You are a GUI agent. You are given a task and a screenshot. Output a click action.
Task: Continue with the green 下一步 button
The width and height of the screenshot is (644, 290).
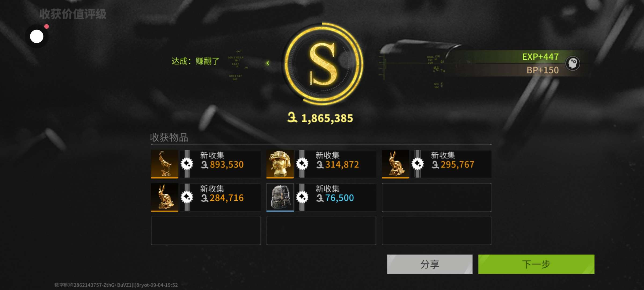(536, 264)
